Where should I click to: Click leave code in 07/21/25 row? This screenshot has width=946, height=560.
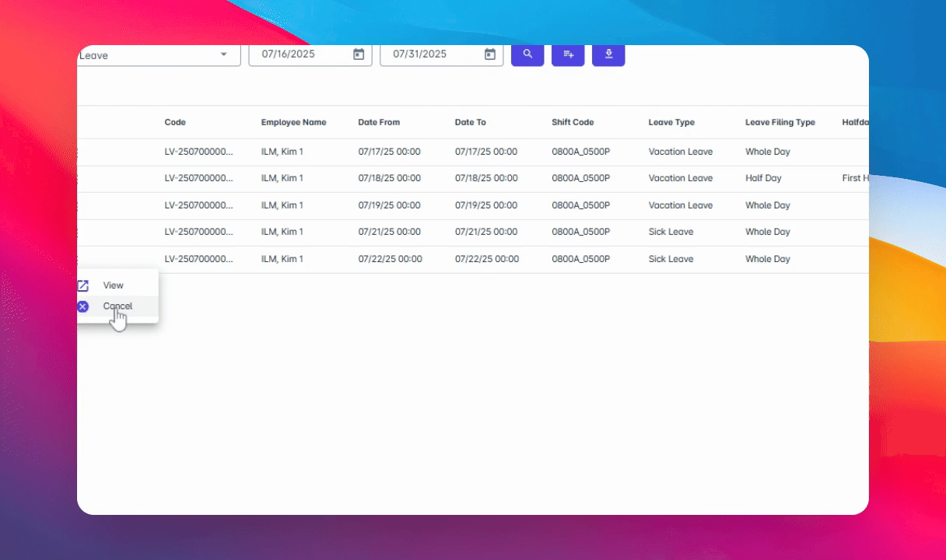point(198,232)
